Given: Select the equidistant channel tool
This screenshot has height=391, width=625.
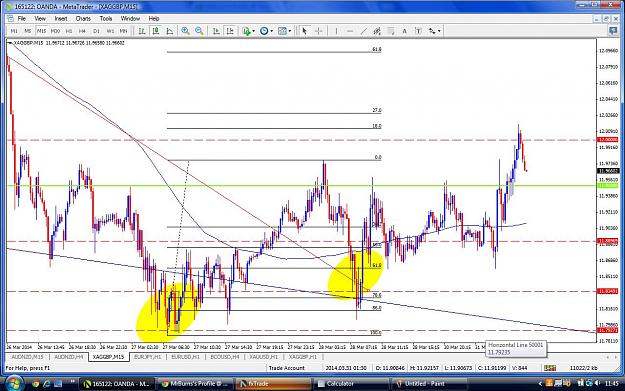Looking at the screenshot, I should click(x=377, y=31).
